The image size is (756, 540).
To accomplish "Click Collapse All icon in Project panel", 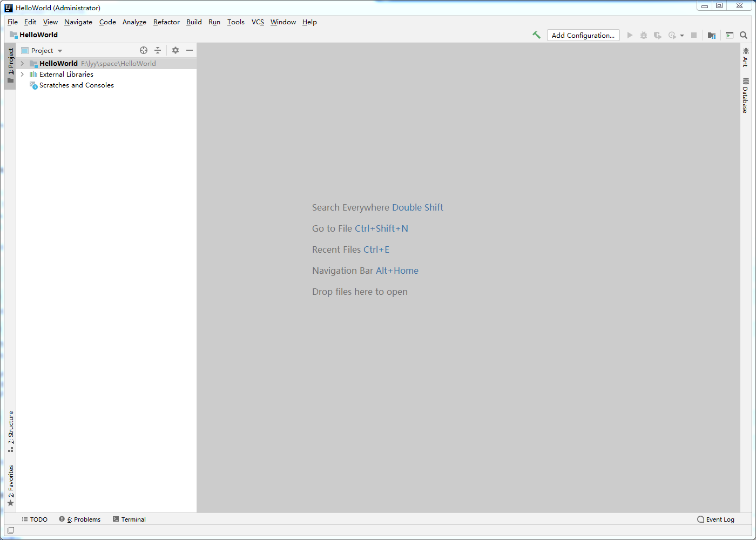I will pyautogui.click(x=158, y=50).
